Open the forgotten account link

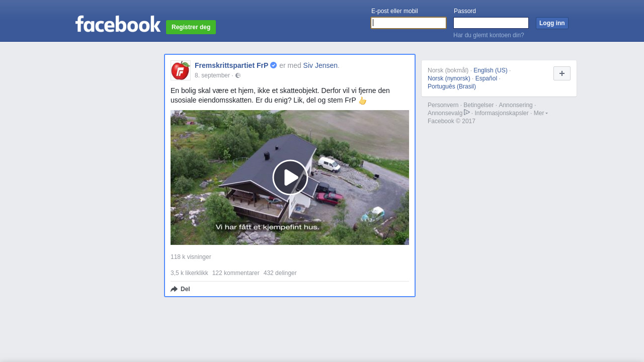pos(489,35)
